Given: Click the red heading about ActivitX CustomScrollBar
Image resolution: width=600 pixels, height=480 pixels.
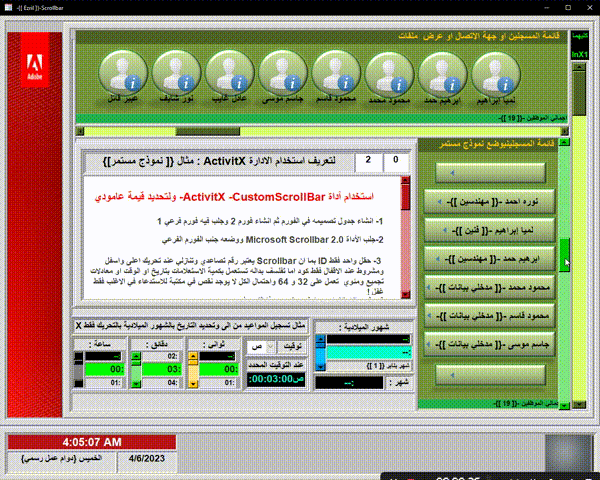Looking at the screenshot, I should coord(234,197).
